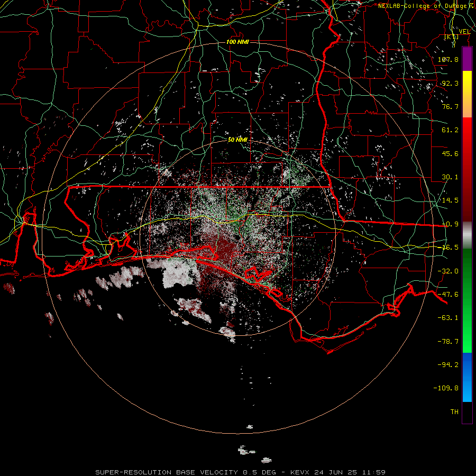This screenshot has height=476, width=476.
Task: Select the -47.6 legend value
Action: [448, 295]
